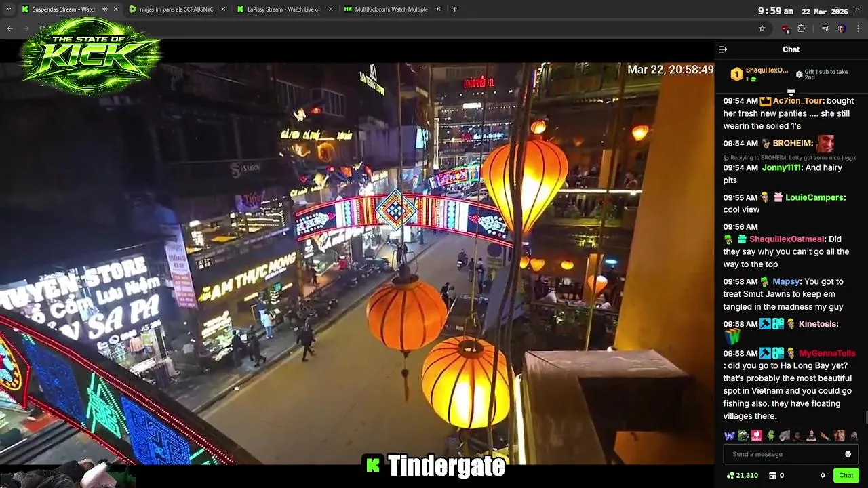The height and width of the screenshot is (488, 868).
Task: Bookmark this page with the star icon
Action: (x=762, y=28)
